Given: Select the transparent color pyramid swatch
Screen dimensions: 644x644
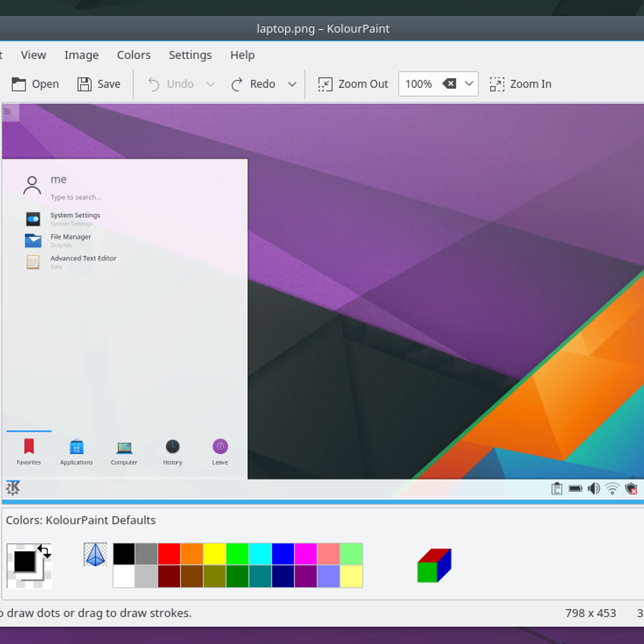Looking at the screenshot, I should point(95,554).
